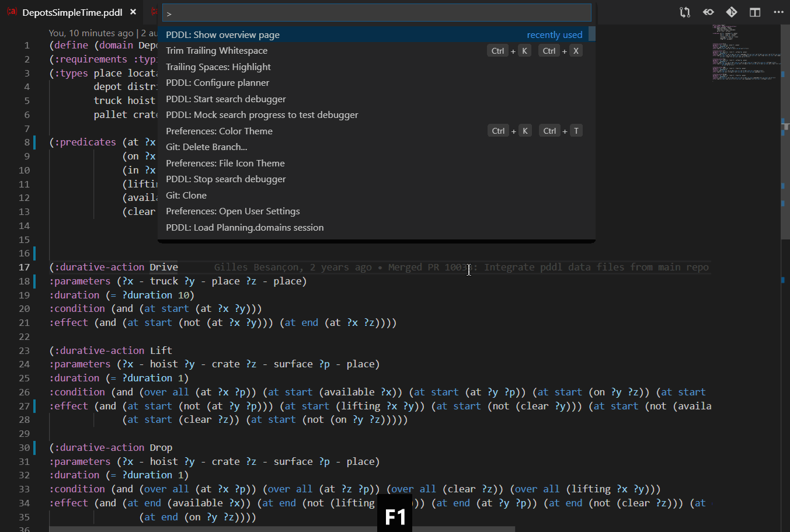
Task: Open Preferences: Open User Settings
Action: coord(377,211)
